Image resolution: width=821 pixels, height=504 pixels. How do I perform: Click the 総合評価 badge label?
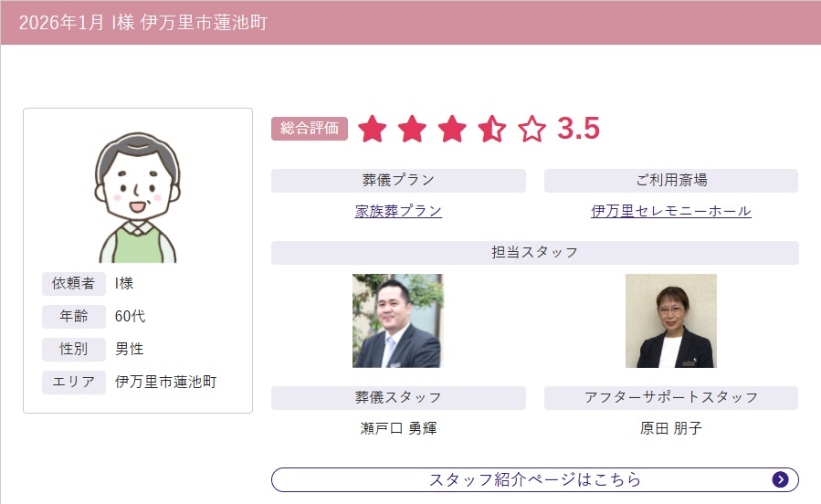coord(310,128)
